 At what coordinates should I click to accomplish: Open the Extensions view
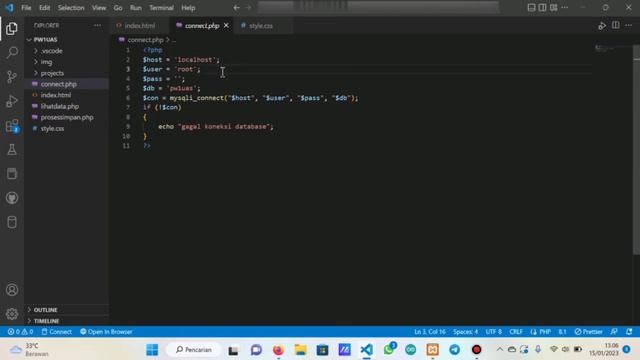click(x=12, y=126)
